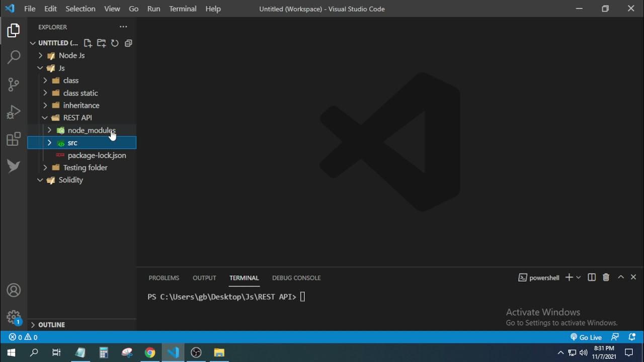This screenshot has width=644, height=362.
Task: Open the File menu
Action: point(30,9)
